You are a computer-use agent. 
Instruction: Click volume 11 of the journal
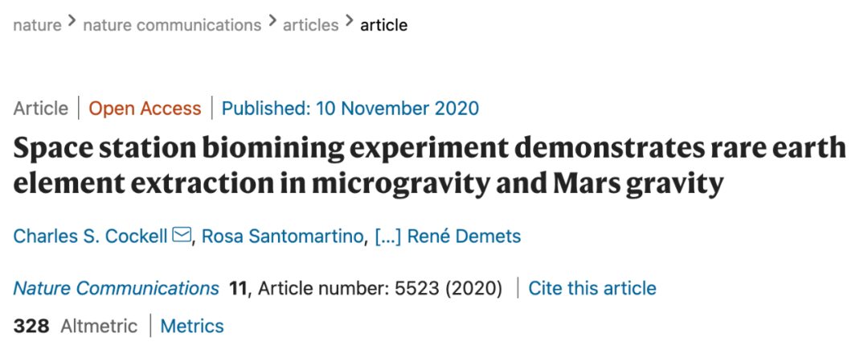point(237,288)
